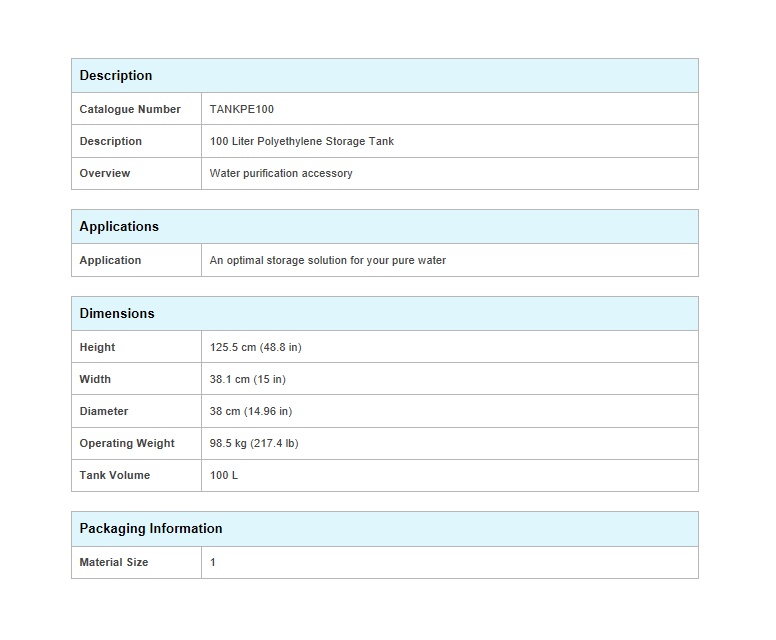The height and width of the screenshot is (640, 776).
Task: Click the Material Size label
Action: click(x=113, y=562)
